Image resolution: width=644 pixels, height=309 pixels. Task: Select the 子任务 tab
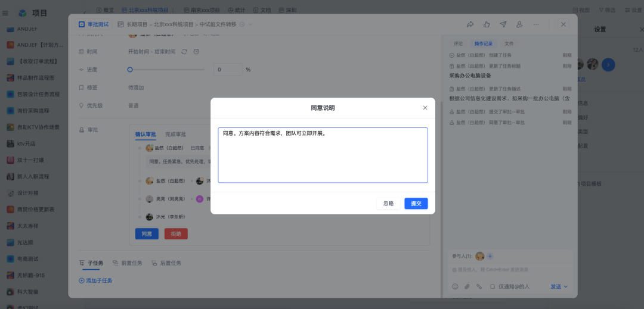click(91, 263)
